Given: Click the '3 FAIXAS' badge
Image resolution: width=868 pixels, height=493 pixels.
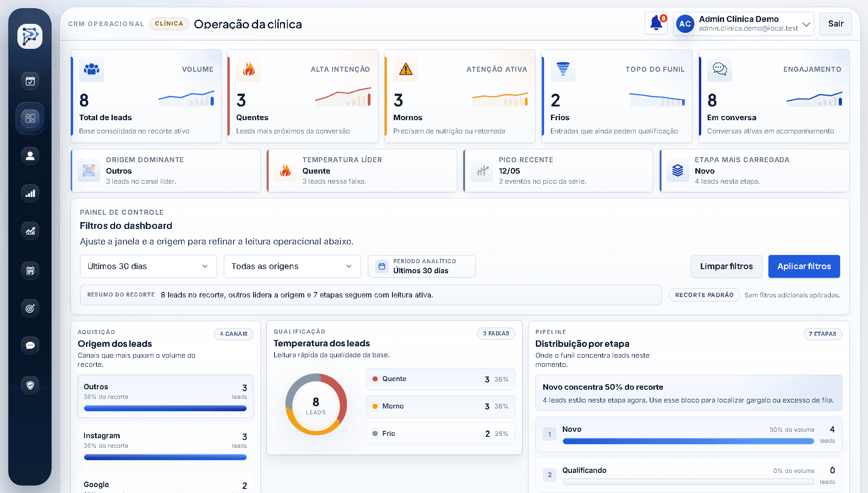Looking at the screenshot, I should [x=496, y=334].
